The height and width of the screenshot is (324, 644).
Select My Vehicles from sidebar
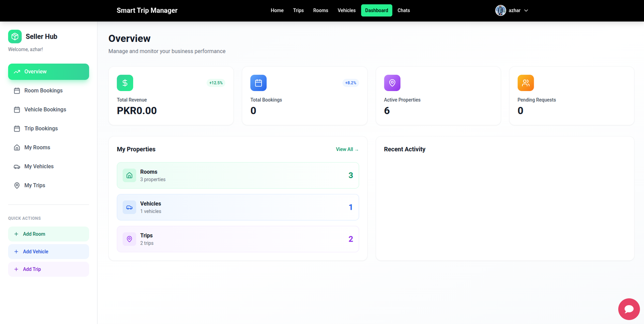[39, 166]
